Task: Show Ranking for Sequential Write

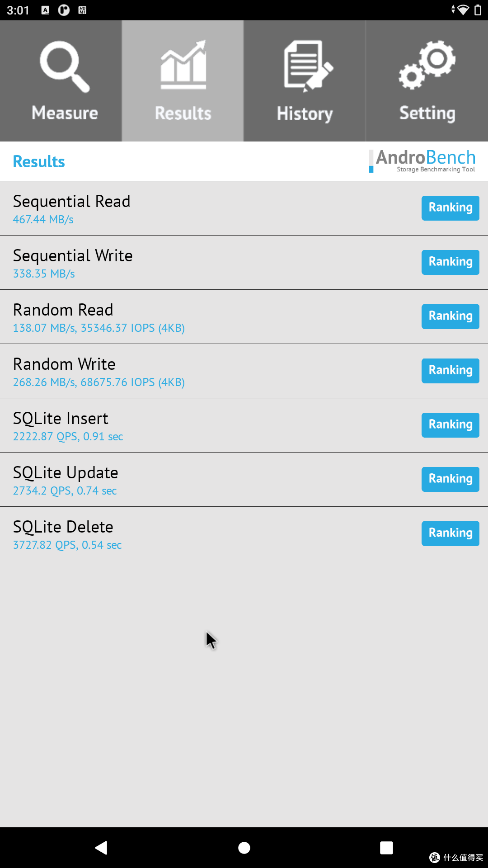Action: 450,262
